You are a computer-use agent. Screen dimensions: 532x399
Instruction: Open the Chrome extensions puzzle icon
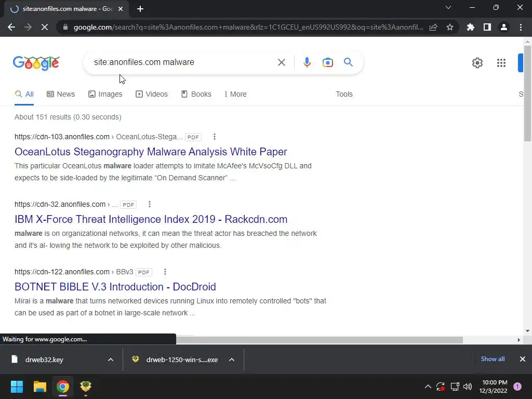click(471, 27)
